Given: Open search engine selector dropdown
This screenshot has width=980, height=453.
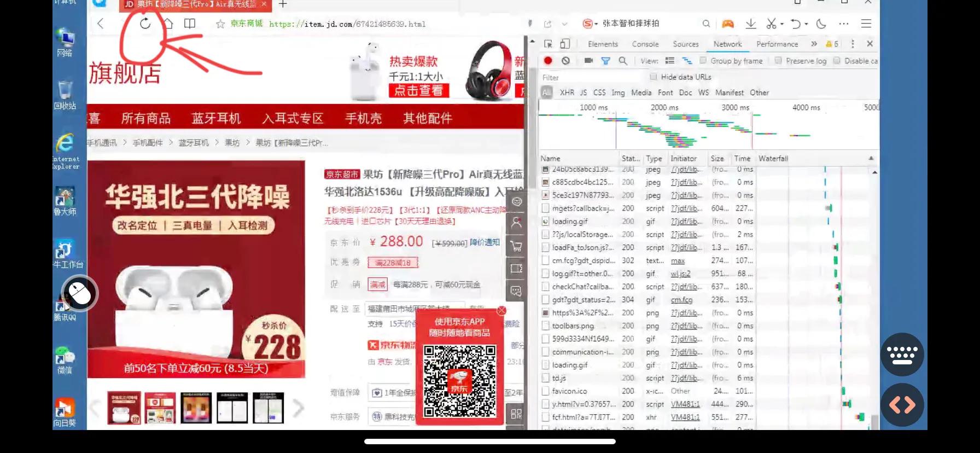Looking at the screenshot, I should 590,24.
